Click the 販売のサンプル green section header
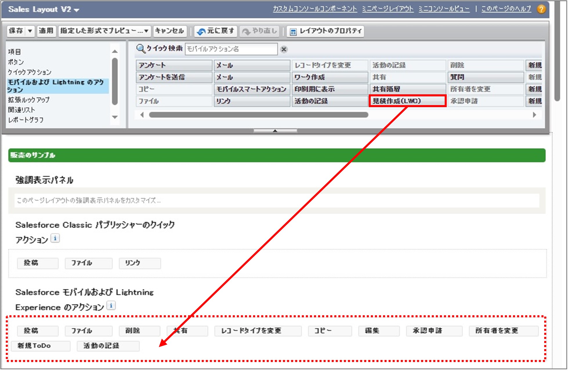The image size is (588, 371). (x=277, y=155)
